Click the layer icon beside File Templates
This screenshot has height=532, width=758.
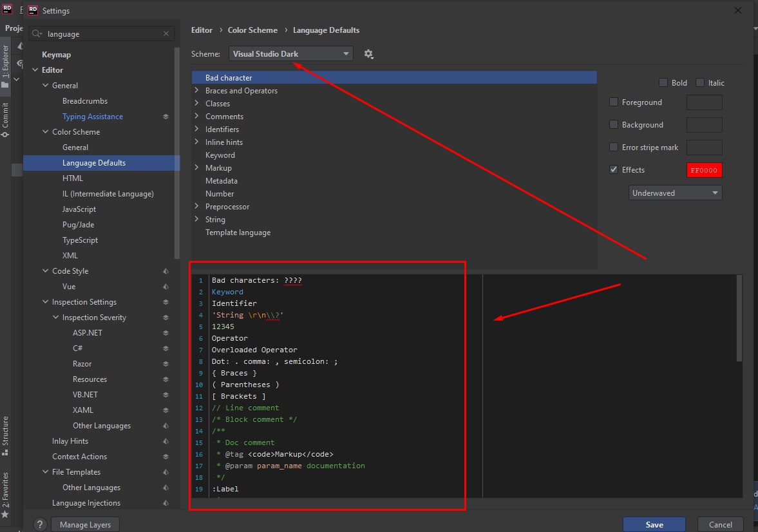[x=166, y=473]
